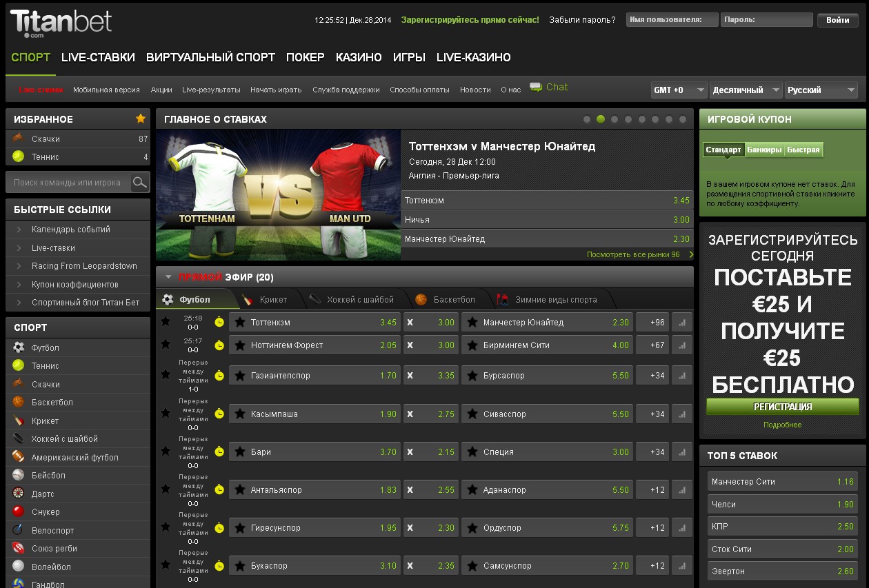
Task: Click the yellow clock icon in the Бари row
Action: tap(219, 452)
